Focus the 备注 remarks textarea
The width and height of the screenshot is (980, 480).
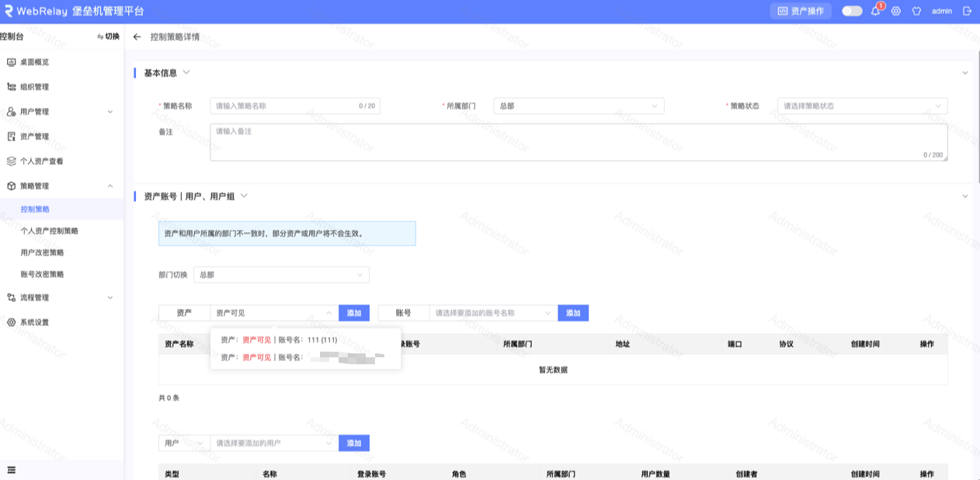click(579, 142)
